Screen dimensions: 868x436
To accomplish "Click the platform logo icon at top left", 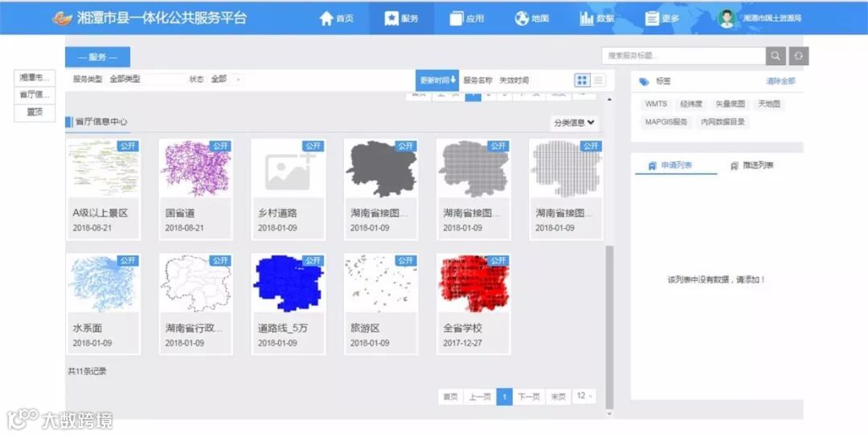I will click(63, 18).
